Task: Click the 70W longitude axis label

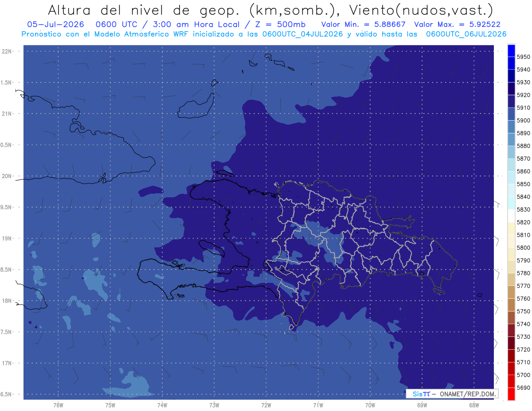Action: tap(370, 405)
